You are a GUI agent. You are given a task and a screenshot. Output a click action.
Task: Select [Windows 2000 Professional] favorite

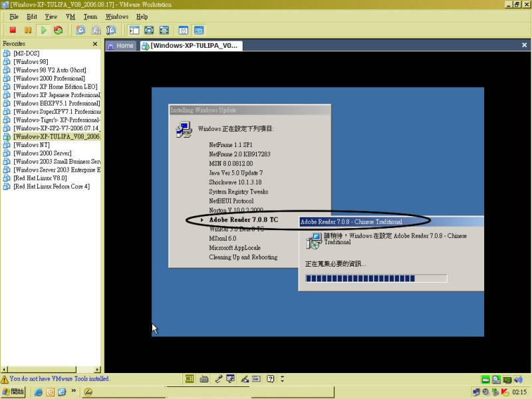point(49,78)
